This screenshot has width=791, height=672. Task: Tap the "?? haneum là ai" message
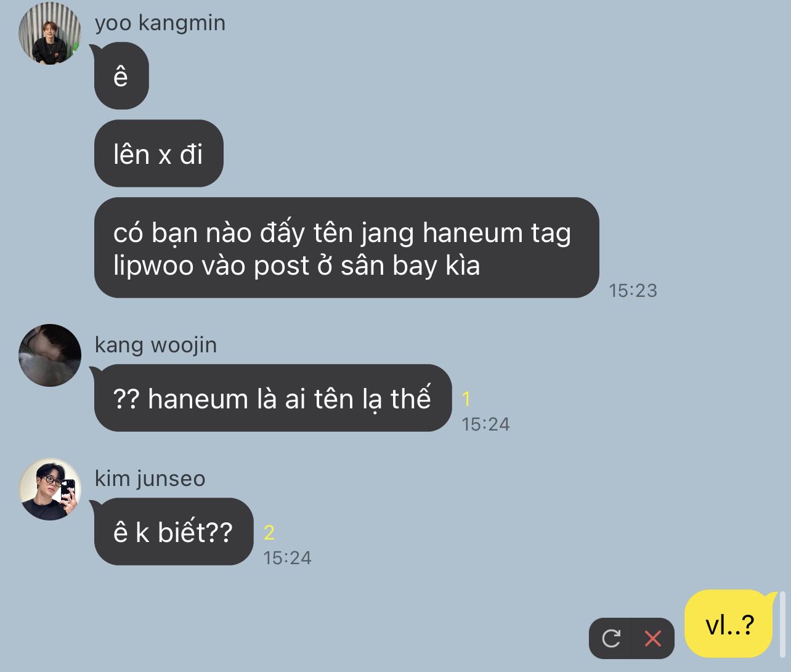[x=273, y=398]
